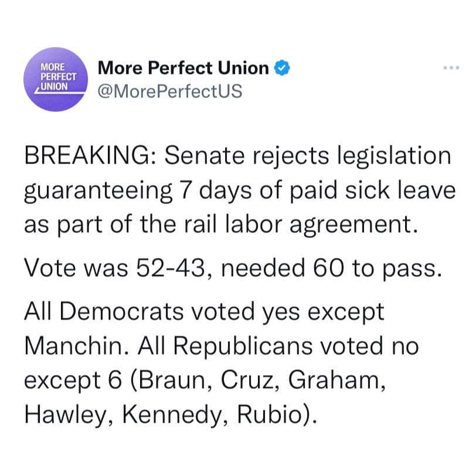This screenshot has width=476, height=476.
Task: Click the name Rubio in the last line
Action: point(268,415)
